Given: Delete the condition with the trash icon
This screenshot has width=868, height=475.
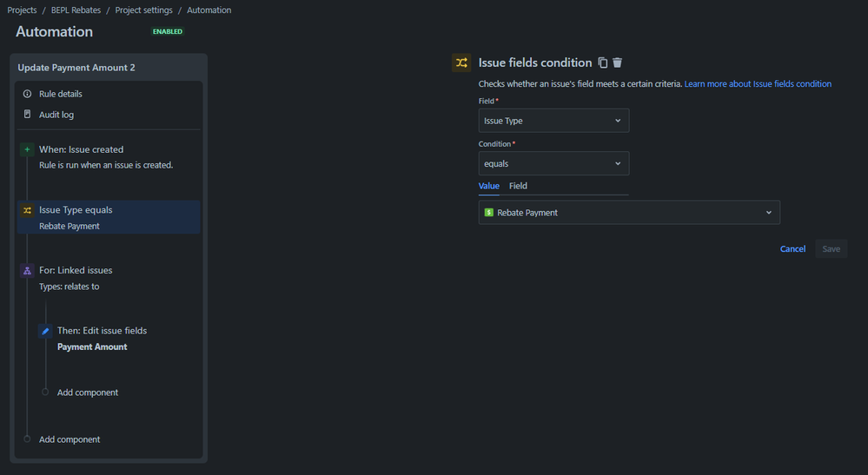Looking at the screenshot, I should tap(617, 63).
